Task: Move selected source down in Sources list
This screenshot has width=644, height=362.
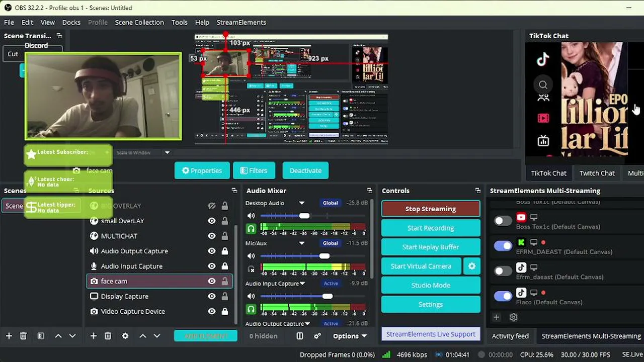Action: [156, 336]
